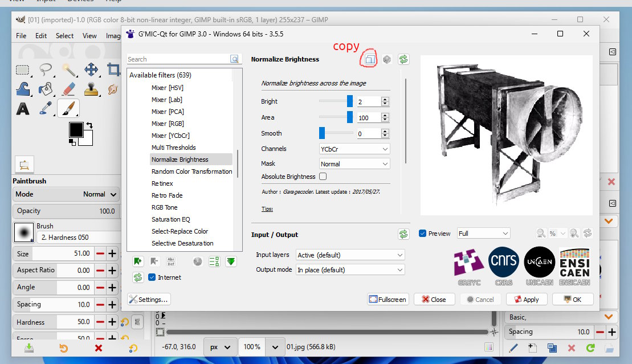Open the File menu in GIMP
632x364 pixels.
click(x=21, y=35)
